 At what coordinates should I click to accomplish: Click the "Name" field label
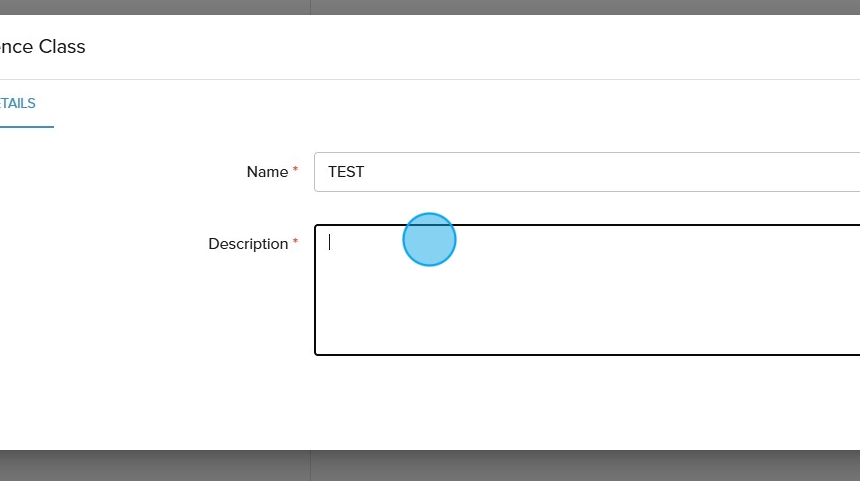(x=267, y=172)
